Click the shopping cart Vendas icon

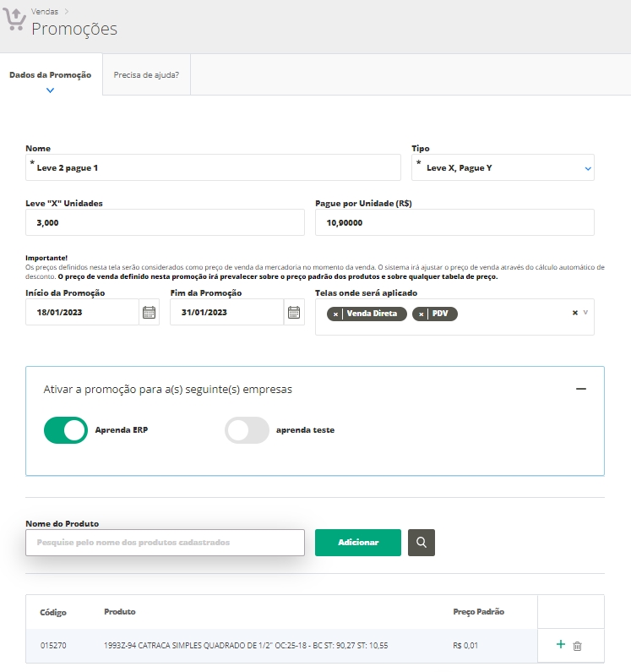(x=15, y=21)
